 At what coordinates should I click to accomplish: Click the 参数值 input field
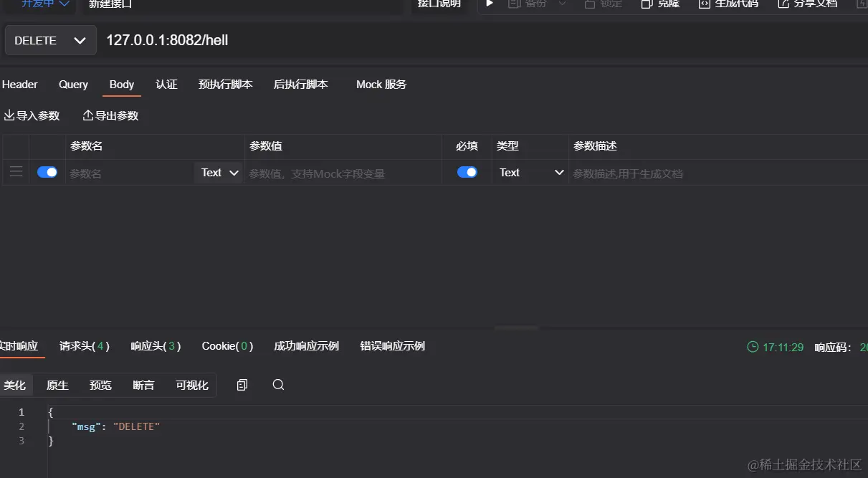pyautogui.click(x=343, y=173)
